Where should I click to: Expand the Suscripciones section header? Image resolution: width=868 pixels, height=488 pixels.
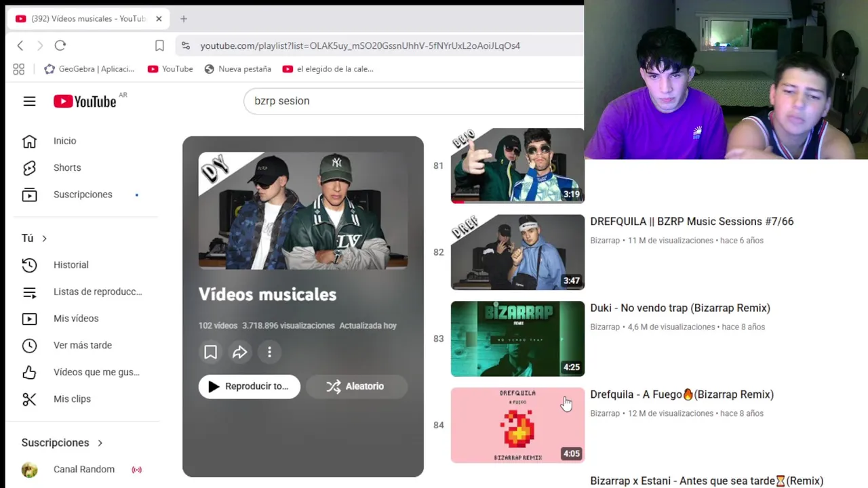62,443
